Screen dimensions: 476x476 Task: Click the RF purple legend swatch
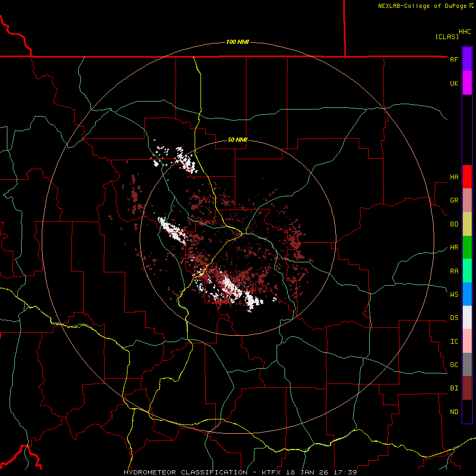pyautogui.click(x=467, y=59)
